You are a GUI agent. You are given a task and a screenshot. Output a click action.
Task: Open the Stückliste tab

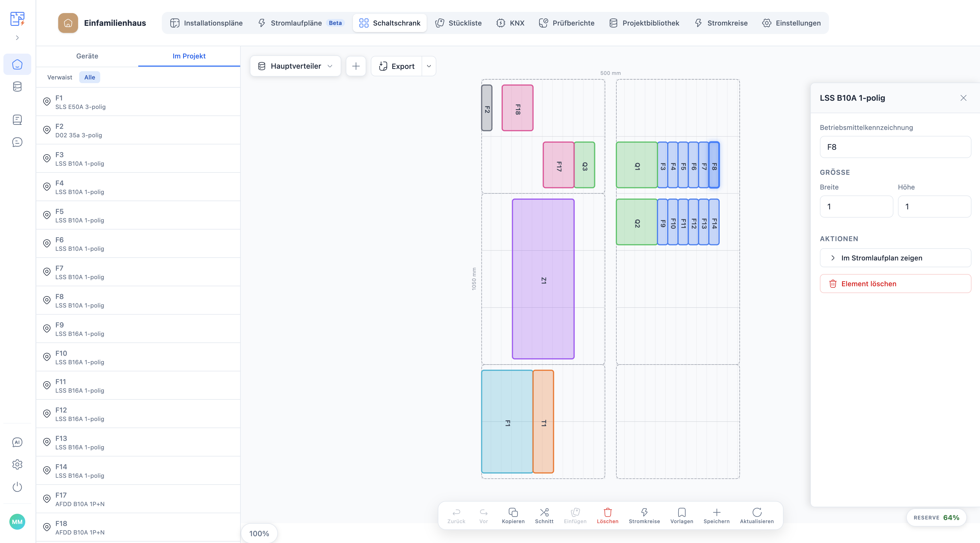click(458, 23)
